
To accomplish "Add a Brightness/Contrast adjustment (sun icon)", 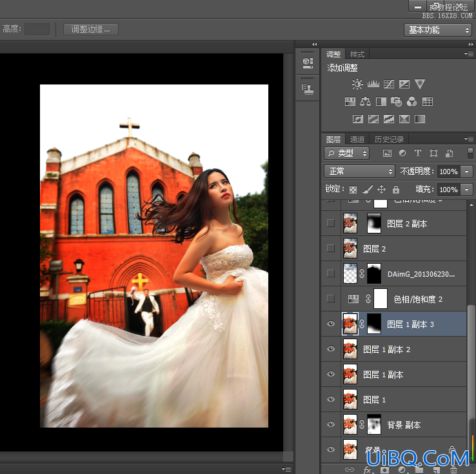I will coord(357,84).
